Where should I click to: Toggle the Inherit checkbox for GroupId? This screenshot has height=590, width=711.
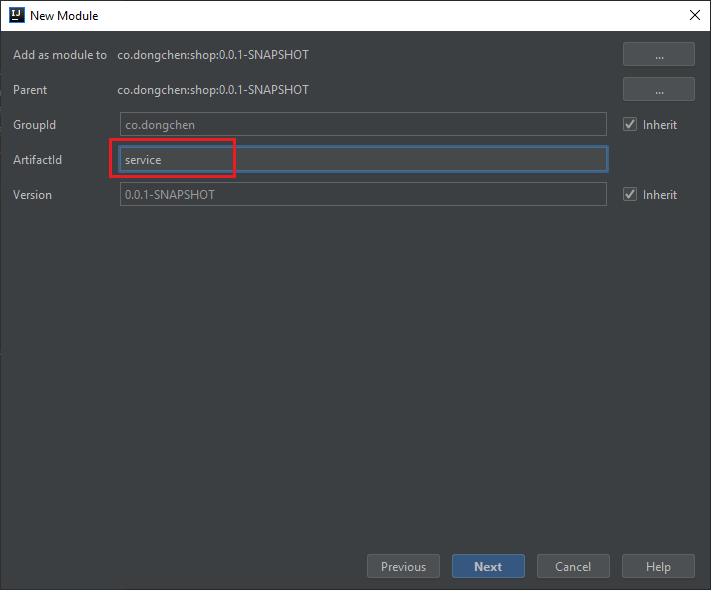click(630, 125)
